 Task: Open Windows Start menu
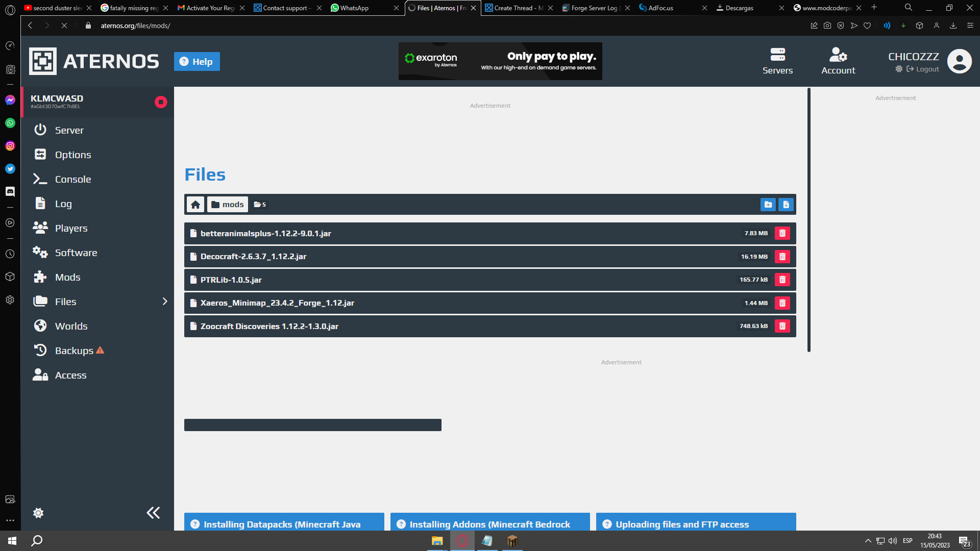pyautogui.click(x=12, y=541)
